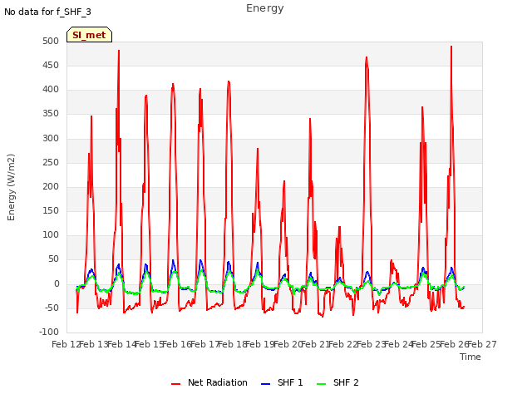Click the Feb 18 x-axis date label
Viewport: 532px width, 399px height.
point(233,344)
